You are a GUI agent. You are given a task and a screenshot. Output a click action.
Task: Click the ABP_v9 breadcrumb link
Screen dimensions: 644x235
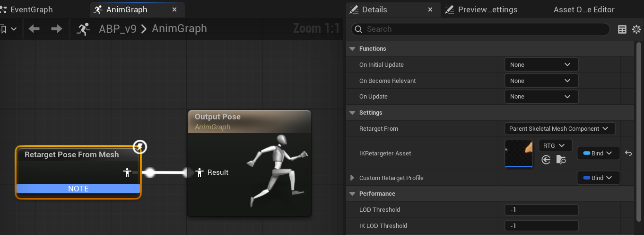coord(117,29)
